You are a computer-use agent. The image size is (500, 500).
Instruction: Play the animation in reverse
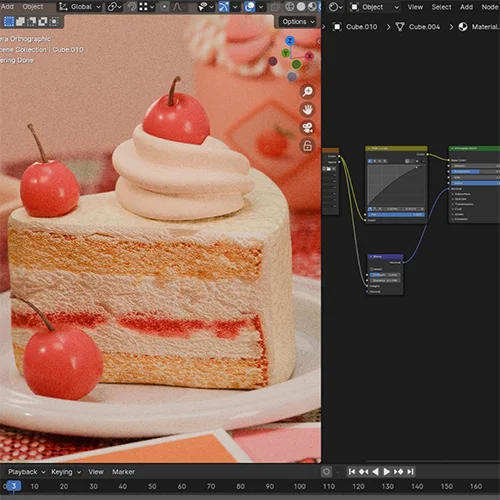(375, 472)
